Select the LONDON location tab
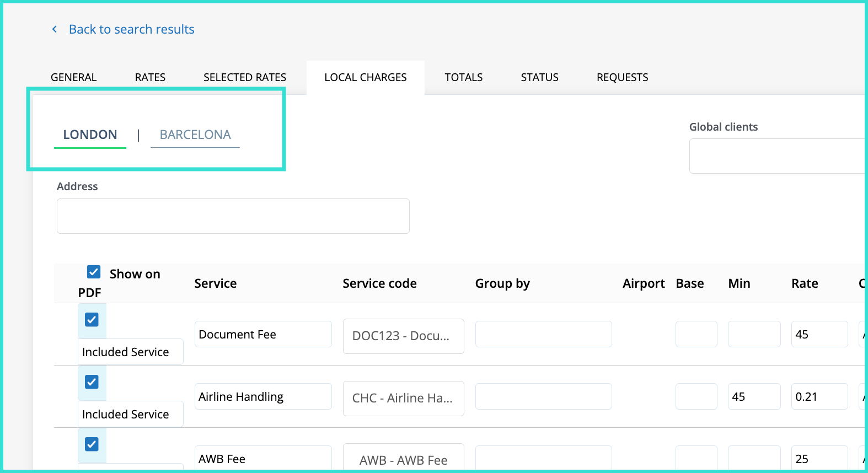868x473 pixels. click(90, 135)
